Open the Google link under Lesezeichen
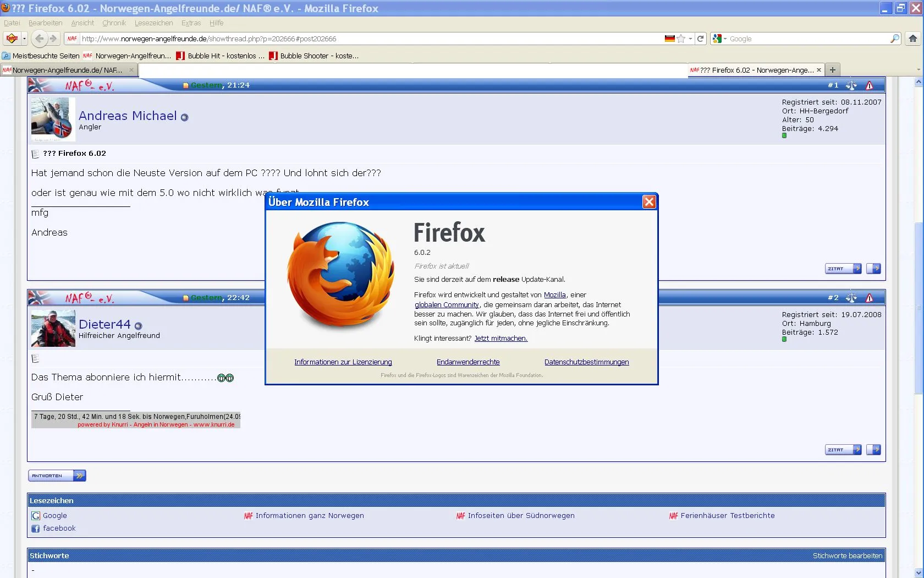 click(x=55, y=516)
